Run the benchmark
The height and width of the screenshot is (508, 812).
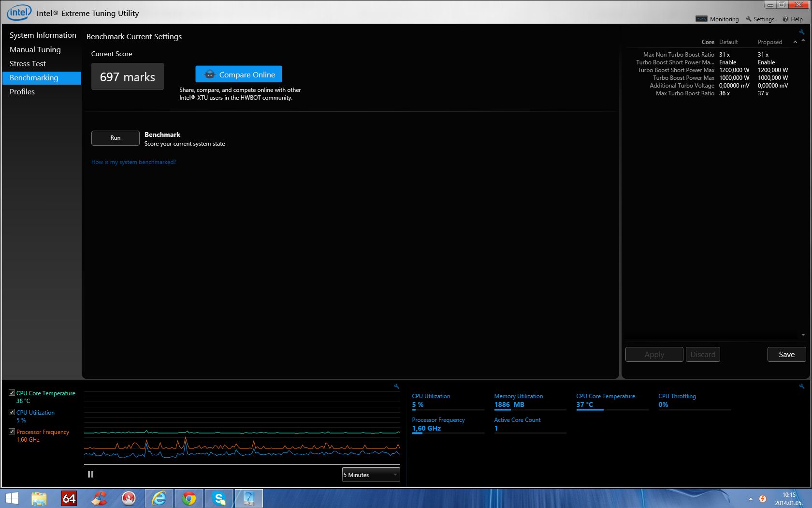(x=116, y=138)
